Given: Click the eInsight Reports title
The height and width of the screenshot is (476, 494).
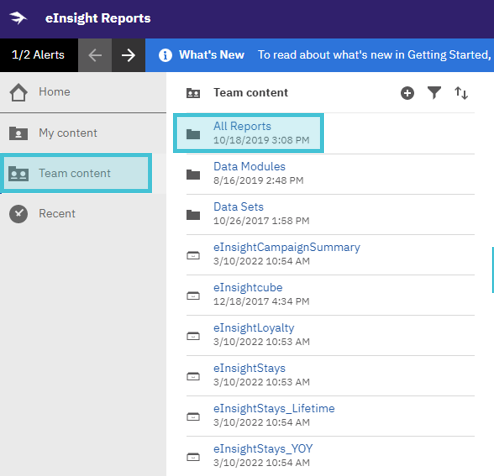Looking at the screenshot, I should coord(98,18).
